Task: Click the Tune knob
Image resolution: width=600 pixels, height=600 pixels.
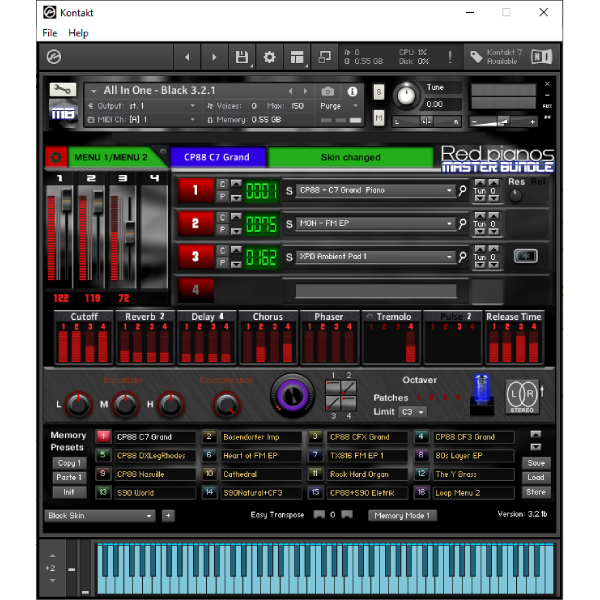Action: tap(406, 95)
